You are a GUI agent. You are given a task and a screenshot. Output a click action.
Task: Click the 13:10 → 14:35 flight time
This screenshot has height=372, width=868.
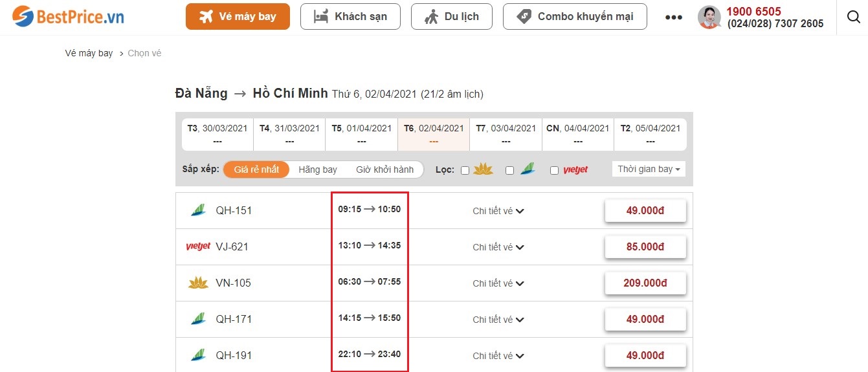point(369,245)
